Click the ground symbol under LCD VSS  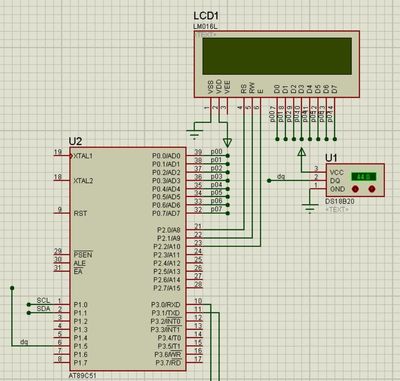pos(194,135)
